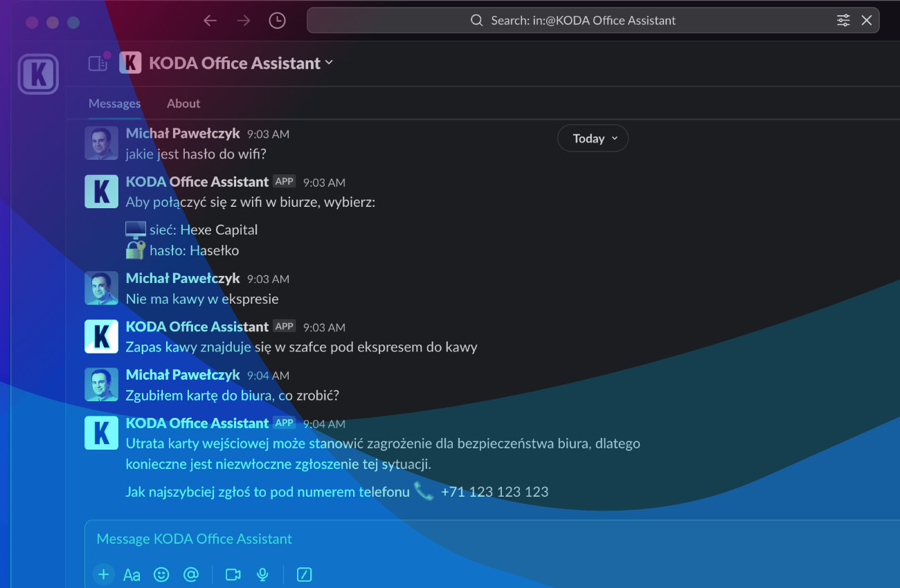Open the emoji picker in composer

pyautogui.click(x=161, y=574)
